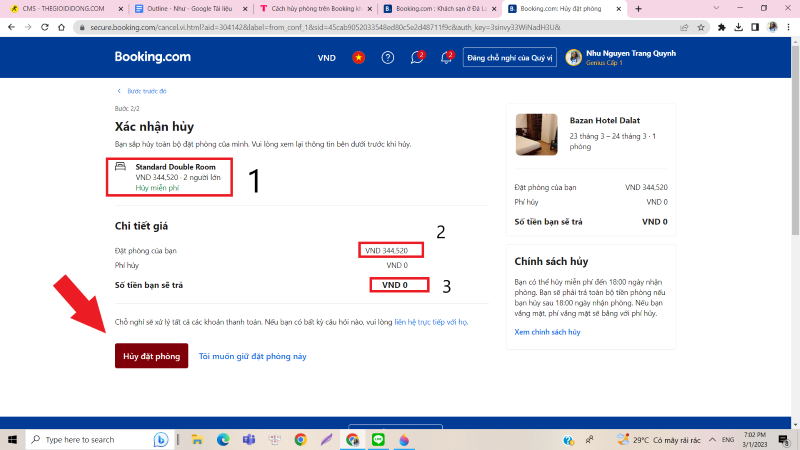Screen dimensions: 800x450
Task: Open the messages chat bubble icon
Action: coord(417,58)
